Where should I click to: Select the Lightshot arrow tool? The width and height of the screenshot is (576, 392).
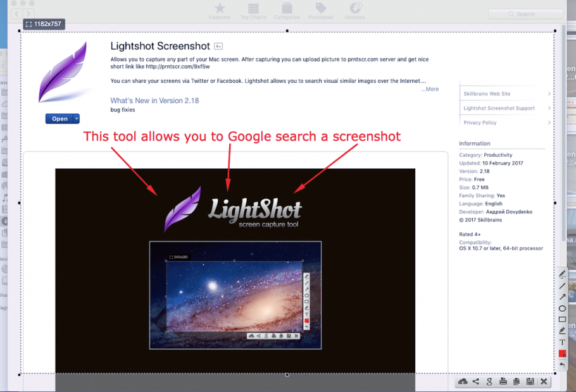tap(562, 297)
